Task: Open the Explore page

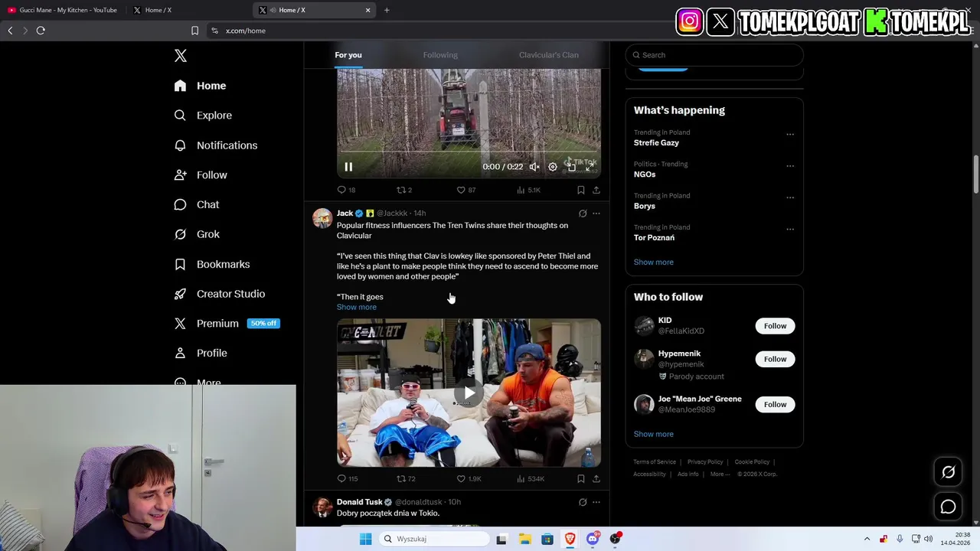Action: pyautogui.click(x=203, y=116)
